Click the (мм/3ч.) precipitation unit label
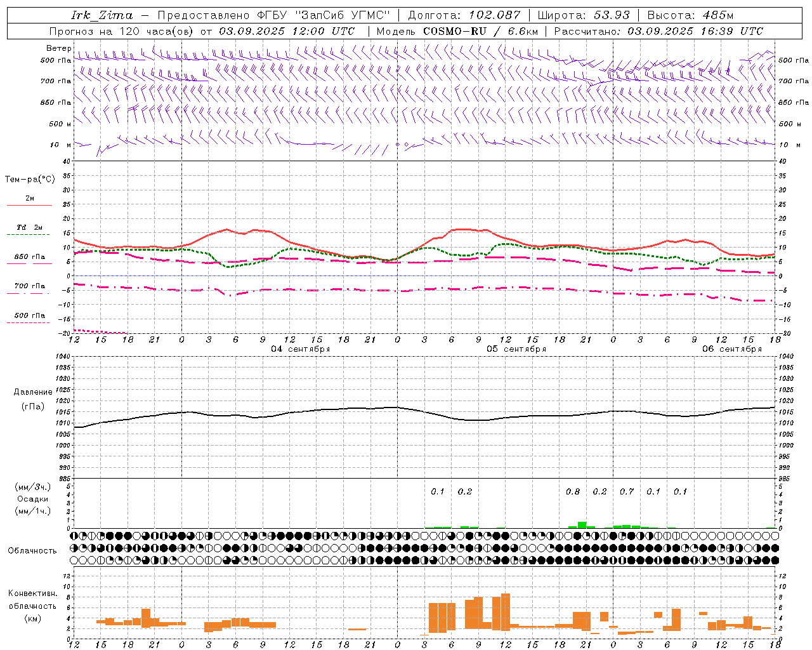Image resolution: width=812 pixels, height=650 pixels. coord(33,487)
